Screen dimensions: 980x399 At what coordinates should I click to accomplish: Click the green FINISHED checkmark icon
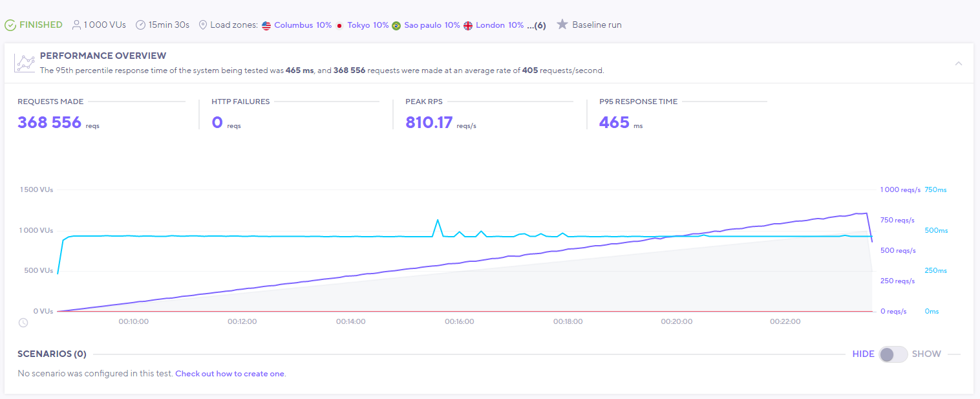(10, 25)
